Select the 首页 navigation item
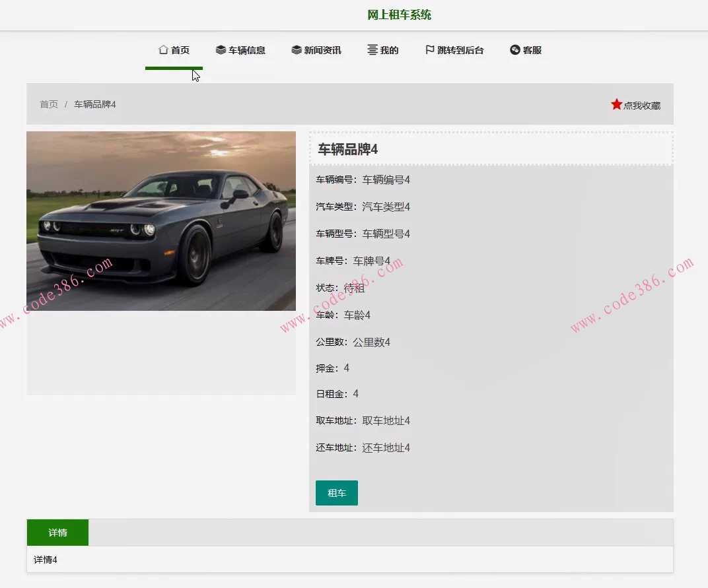This screenshot has height=588, width=708. click(x=177, y=49)
